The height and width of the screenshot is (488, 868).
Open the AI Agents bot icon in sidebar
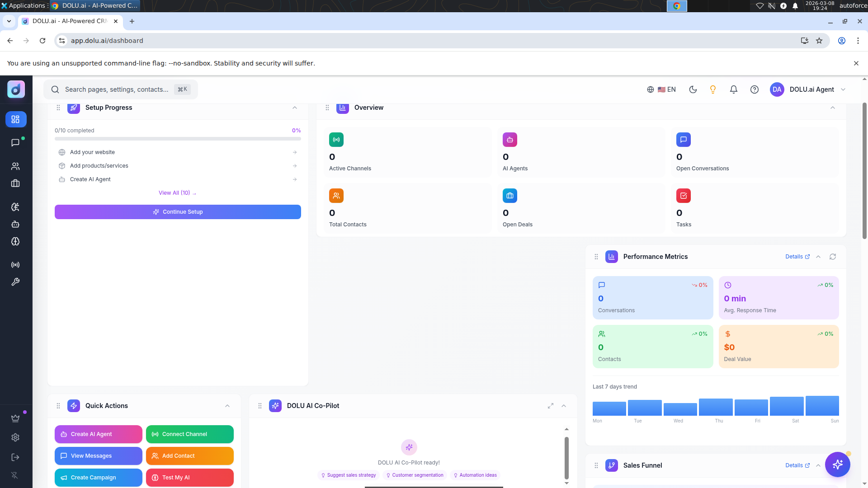click(16, 224)
